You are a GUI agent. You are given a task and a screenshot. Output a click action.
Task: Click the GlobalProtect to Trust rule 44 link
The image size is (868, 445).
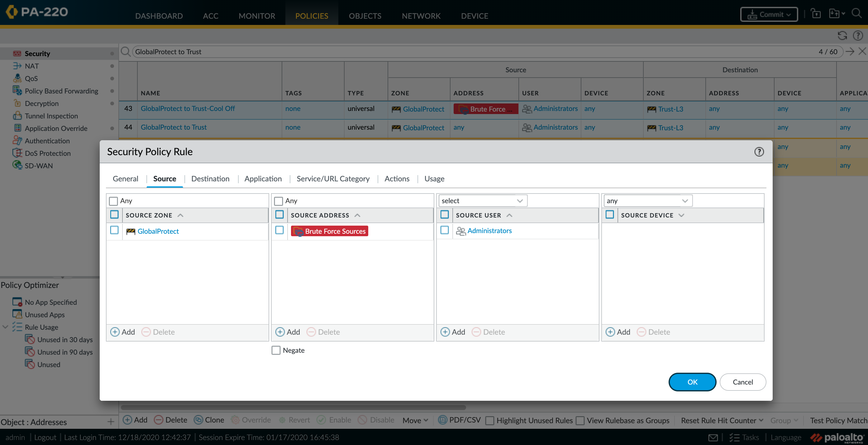pyautogui.click(x=174, y=127)
